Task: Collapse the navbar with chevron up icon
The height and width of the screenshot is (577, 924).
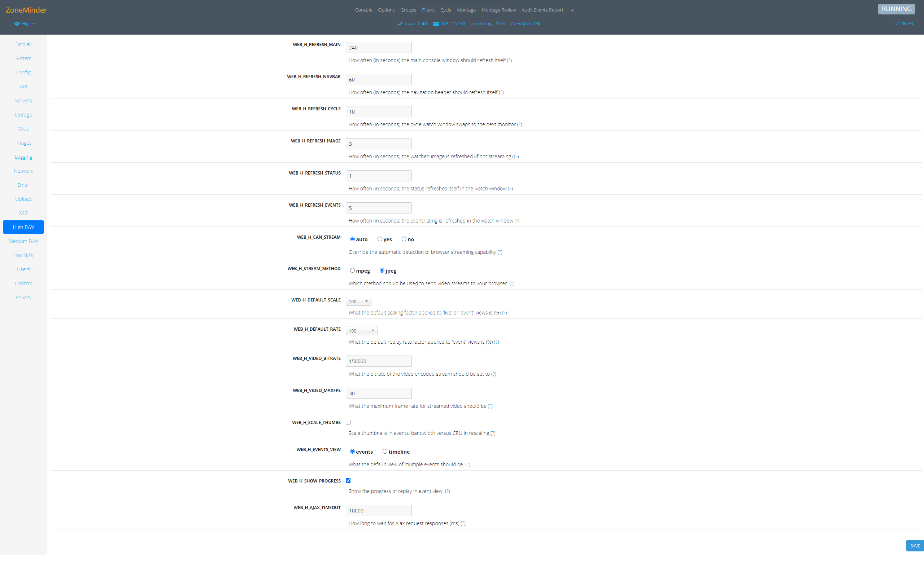Action: pos(572,10)
